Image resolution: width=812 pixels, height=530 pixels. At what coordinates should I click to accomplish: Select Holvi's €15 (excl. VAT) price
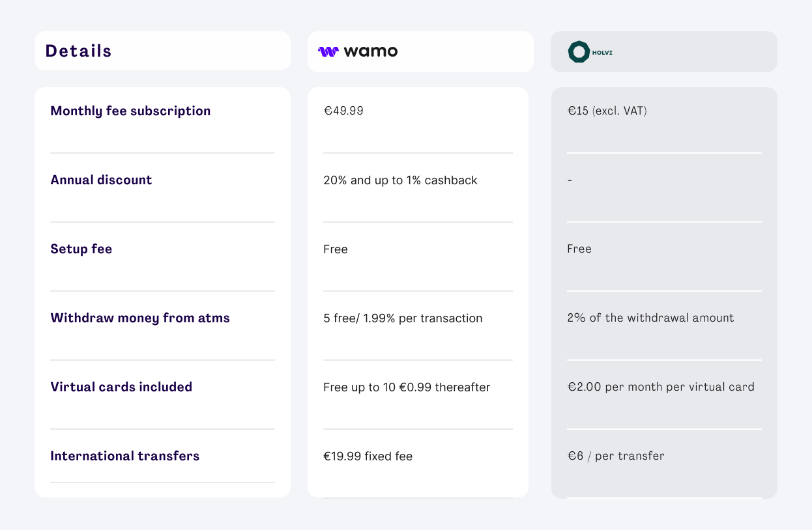pyautogui.click(x=607, y=111)
